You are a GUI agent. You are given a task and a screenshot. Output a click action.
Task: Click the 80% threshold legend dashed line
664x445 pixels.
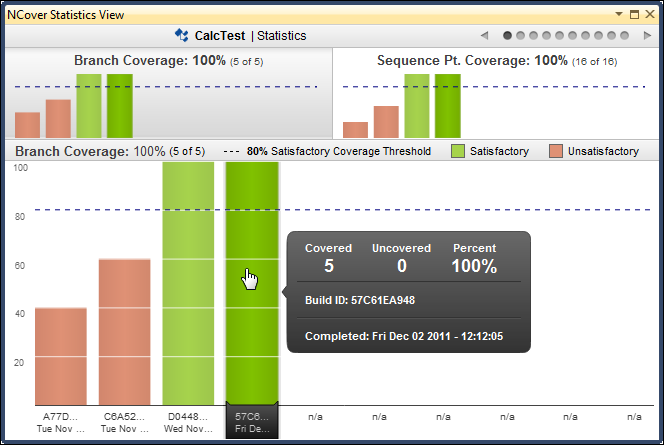pyautogui.click(x=231, y=152)
